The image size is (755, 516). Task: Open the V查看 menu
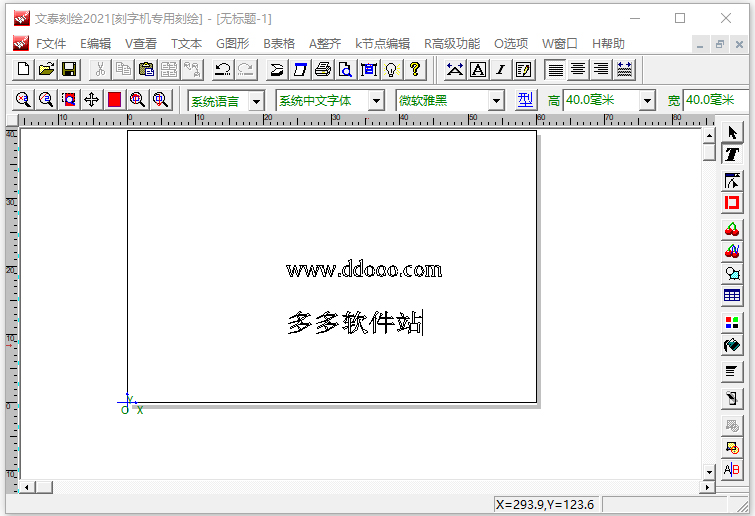(141, 44)
